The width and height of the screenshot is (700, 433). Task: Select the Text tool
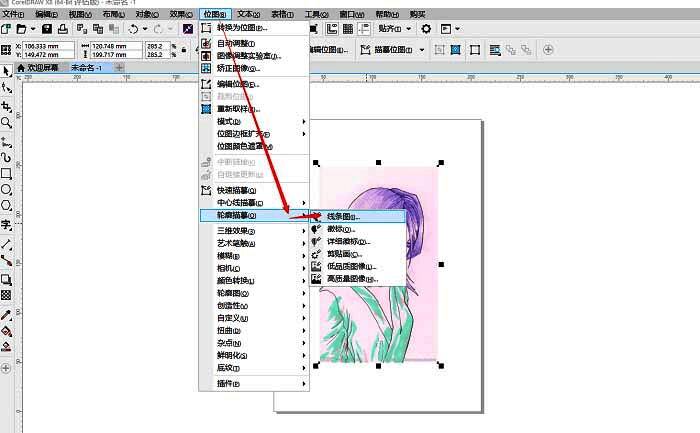7,225
